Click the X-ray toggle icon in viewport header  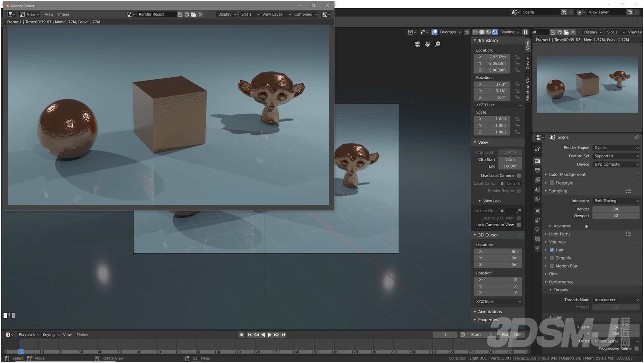466,32
